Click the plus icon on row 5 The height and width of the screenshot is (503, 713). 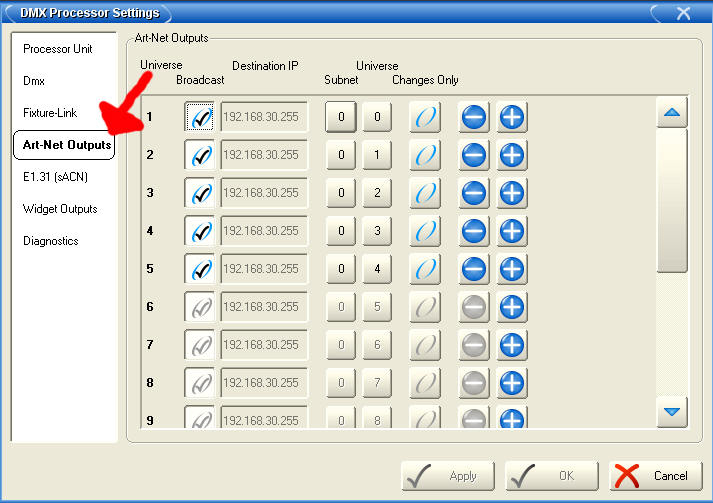[x=512, y=269]
